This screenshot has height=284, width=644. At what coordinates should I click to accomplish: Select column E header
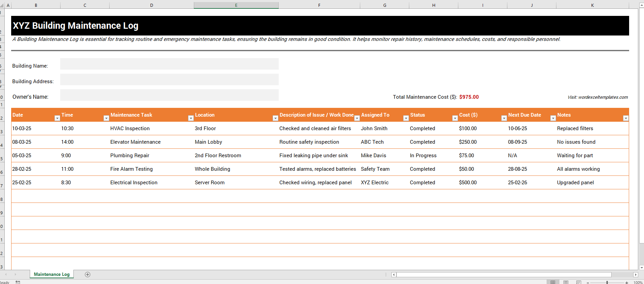coord(236,5)
